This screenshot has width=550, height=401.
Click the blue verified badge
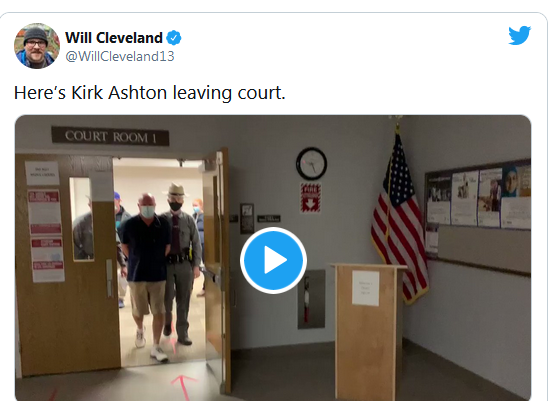click(x=174, y=38)
